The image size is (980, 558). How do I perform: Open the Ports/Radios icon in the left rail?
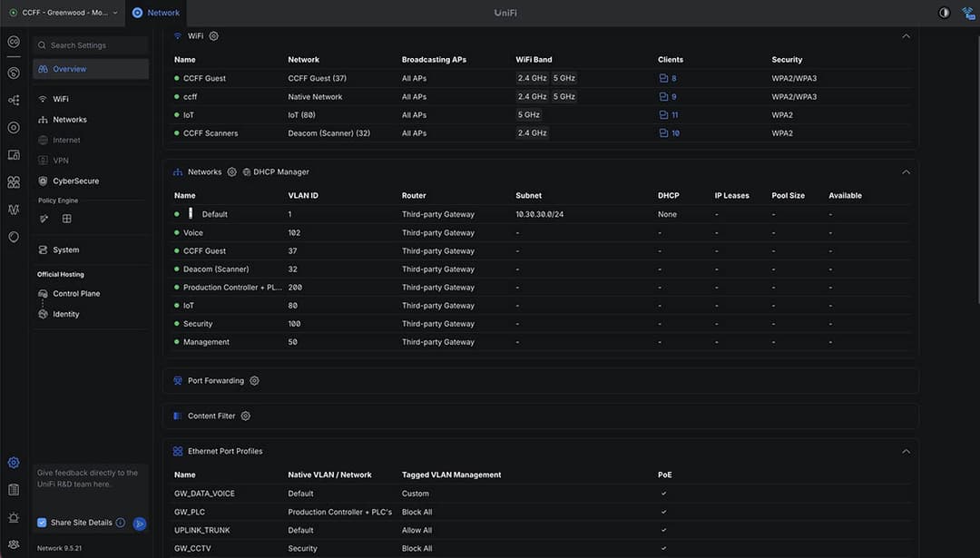[13, 181]
